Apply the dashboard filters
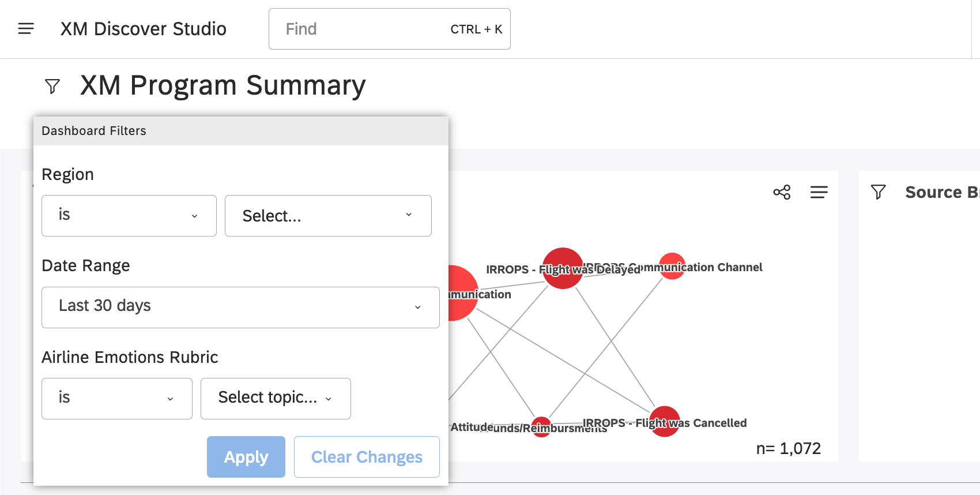980x495 pixels. (246, 456)
